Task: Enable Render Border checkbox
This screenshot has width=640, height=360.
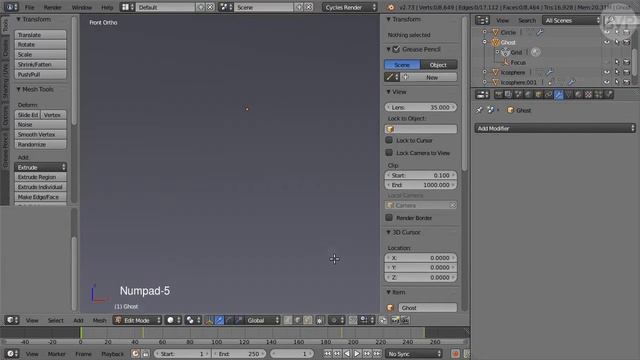Action: (389, 218)
